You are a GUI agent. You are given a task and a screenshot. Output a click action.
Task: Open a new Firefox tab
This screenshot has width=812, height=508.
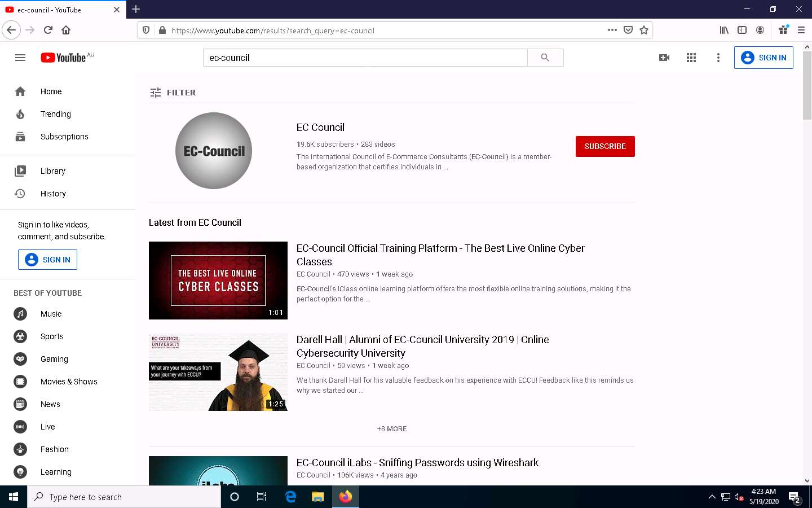click(x=136, y=9)
